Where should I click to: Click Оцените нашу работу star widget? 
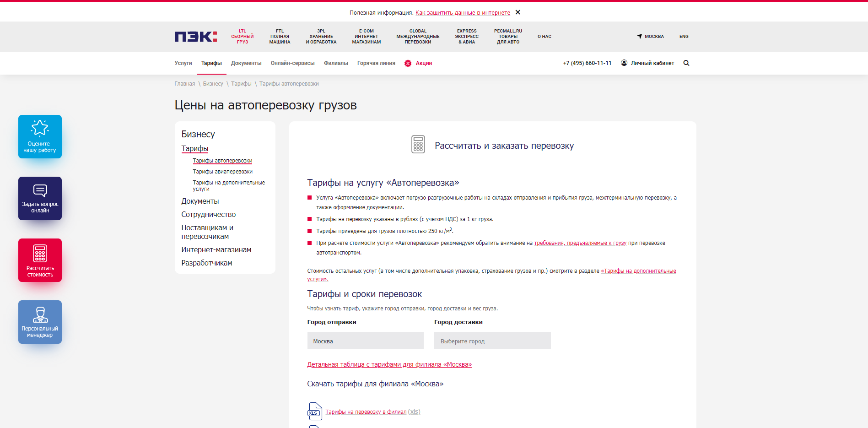pyautogui.click(x=40, y=136)
